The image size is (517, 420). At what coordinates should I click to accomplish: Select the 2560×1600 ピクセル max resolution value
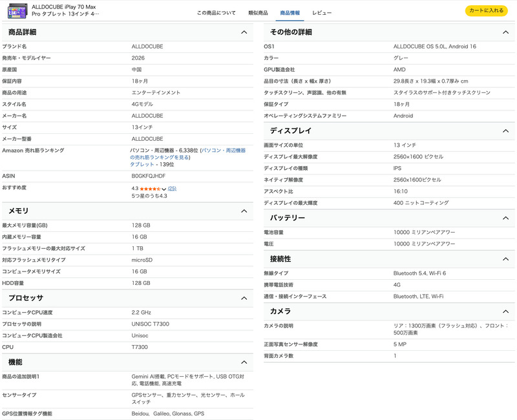tap(418, 156)
